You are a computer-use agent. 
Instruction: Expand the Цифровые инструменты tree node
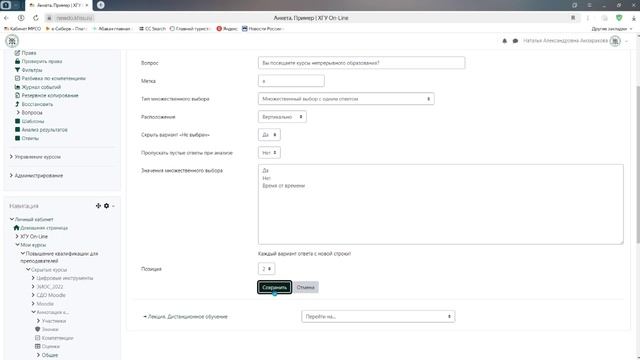click(33, 278)
